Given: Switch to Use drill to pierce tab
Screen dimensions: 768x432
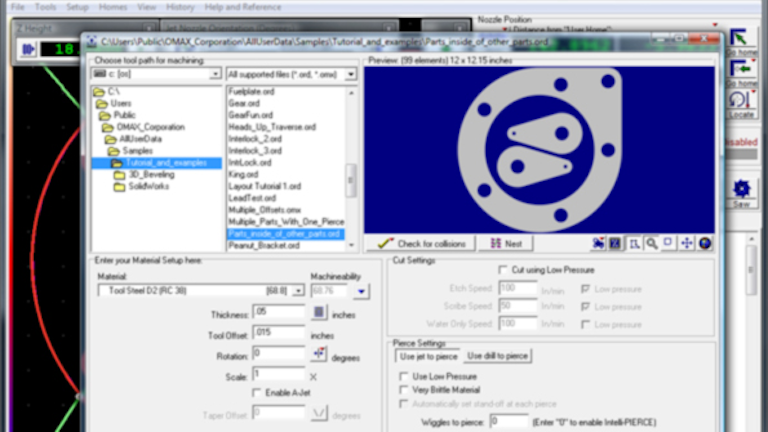Looking at the screenshot, I should point(497,356).
